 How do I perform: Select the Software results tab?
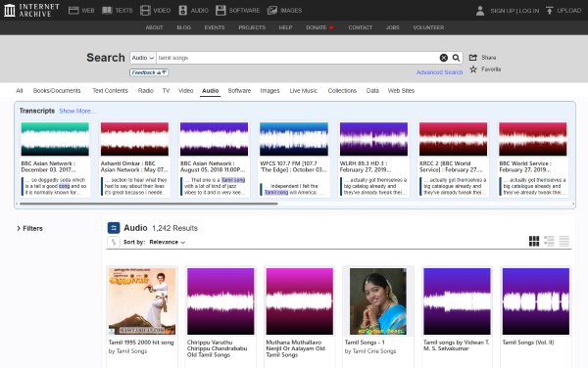click(x=239, y=91)
